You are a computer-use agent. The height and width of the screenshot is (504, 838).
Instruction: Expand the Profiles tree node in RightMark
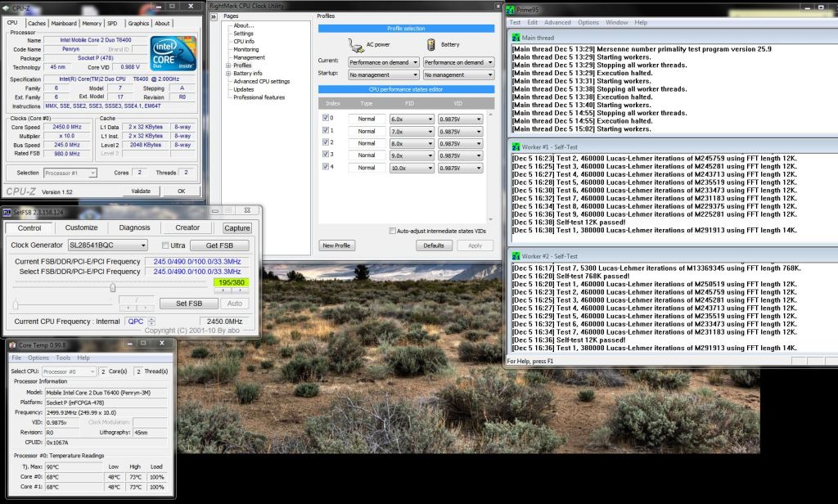pos(228,65)
